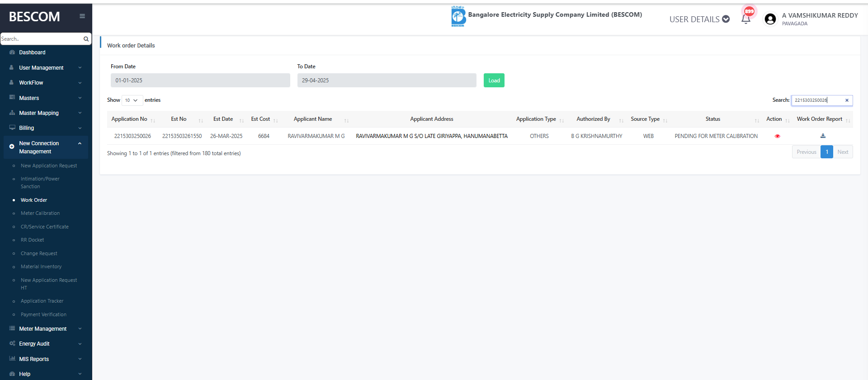View the work order via red eye icon
868x380 pixels.
778,136
